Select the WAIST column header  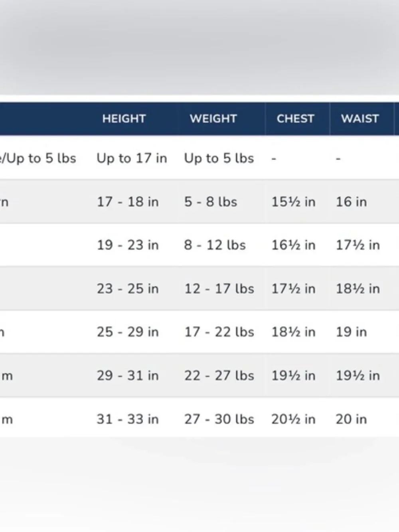pos(359,119)
